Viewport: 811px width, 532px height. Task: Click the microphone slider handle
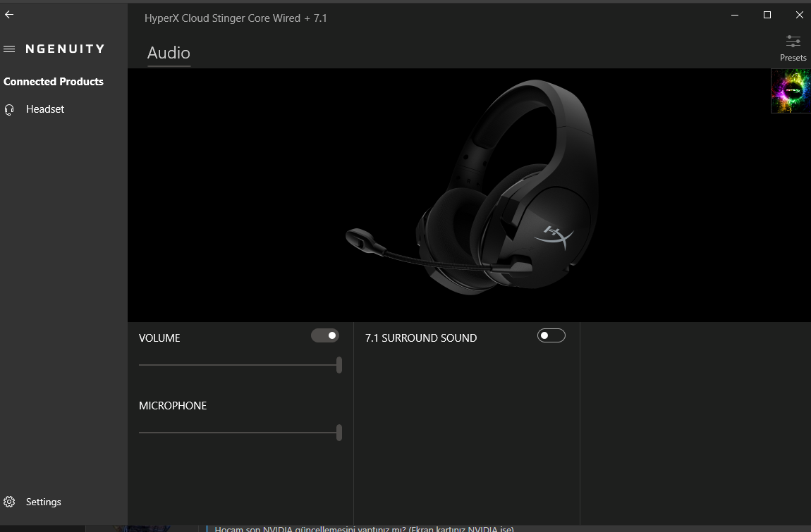pyautogui.click(x=339, y=433)
